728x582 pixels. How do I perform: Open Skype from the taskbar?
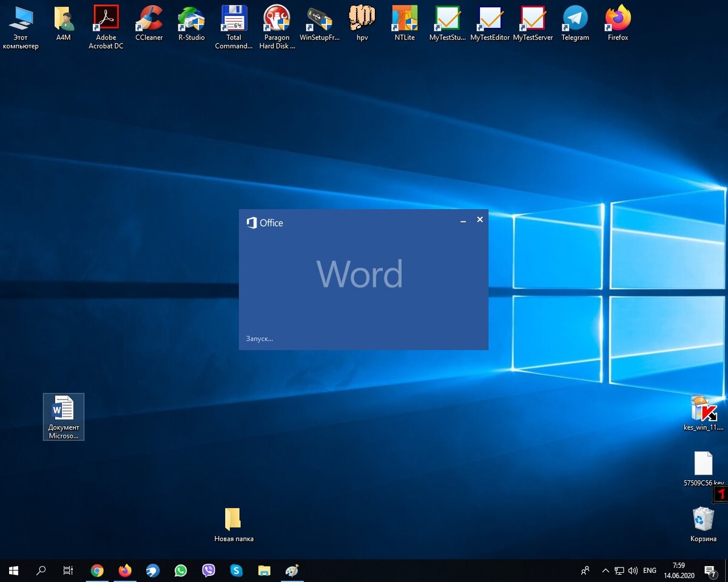[237, 570]
